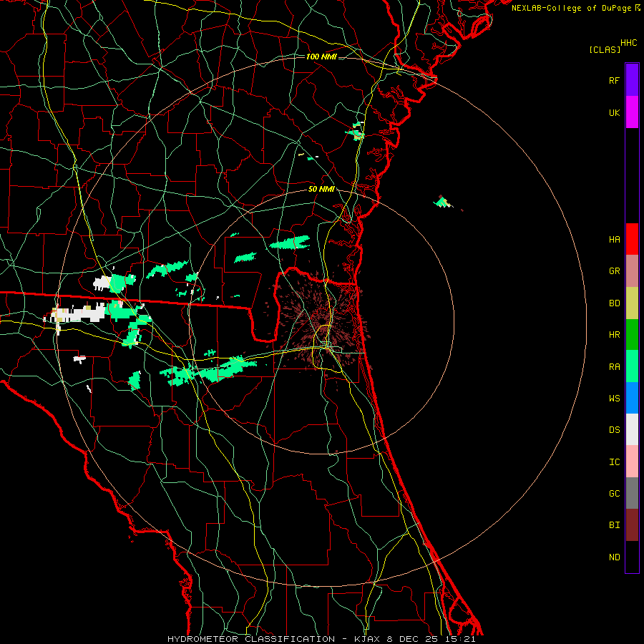Select the BD yellow legend swatch
Image resolution: width=644 pixels, height=644 pixels.
click(x=632, y=303)
